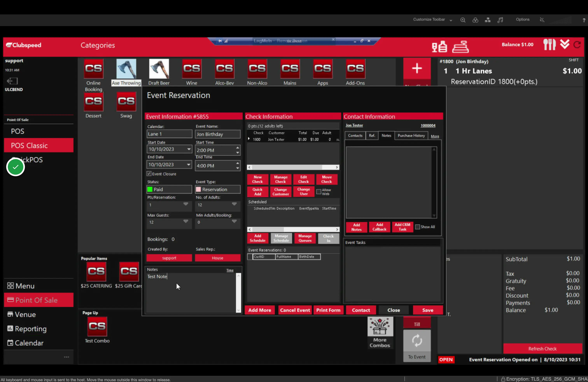Image resolution: width=588 pixels, height=382 pixels.
Task: Click the plus new check icon
Action: [x=417, y=68]
